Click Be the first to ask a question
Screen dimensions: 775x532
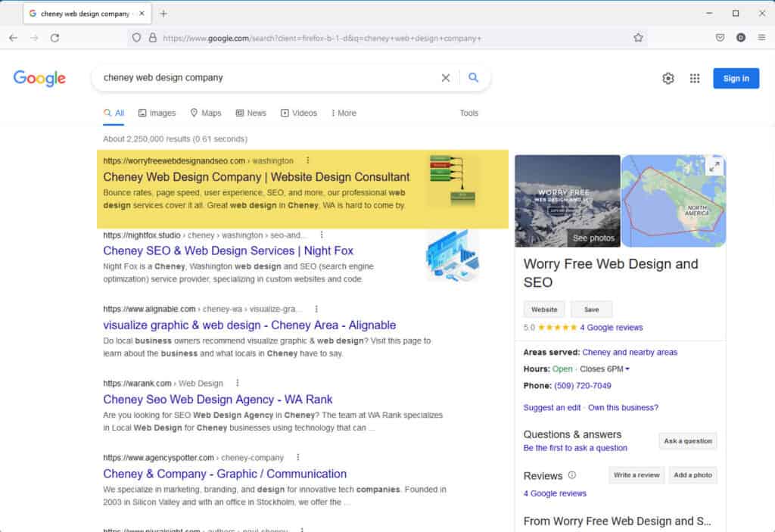pyautogui.click(x=575, y=448)
